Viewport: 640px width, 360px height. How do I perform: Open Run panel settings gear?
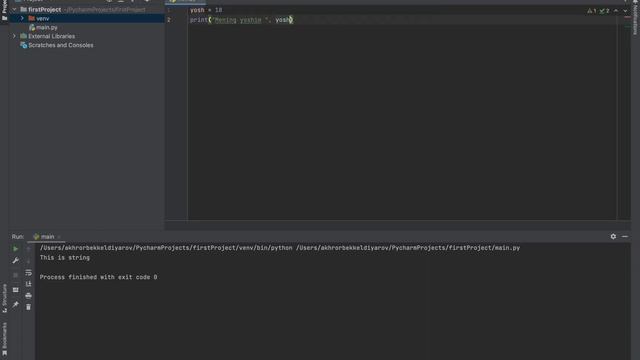click(613, 236)
